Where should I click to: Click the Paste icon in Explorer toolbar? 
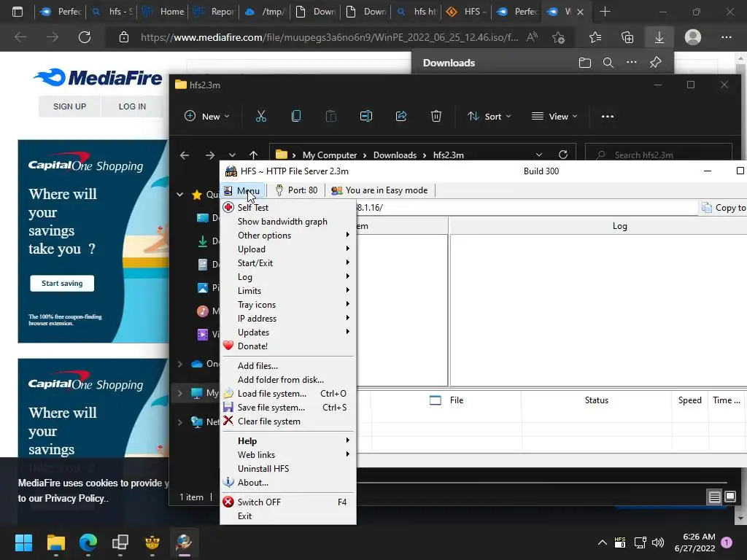pyautogui.click(x=330, y=116)
